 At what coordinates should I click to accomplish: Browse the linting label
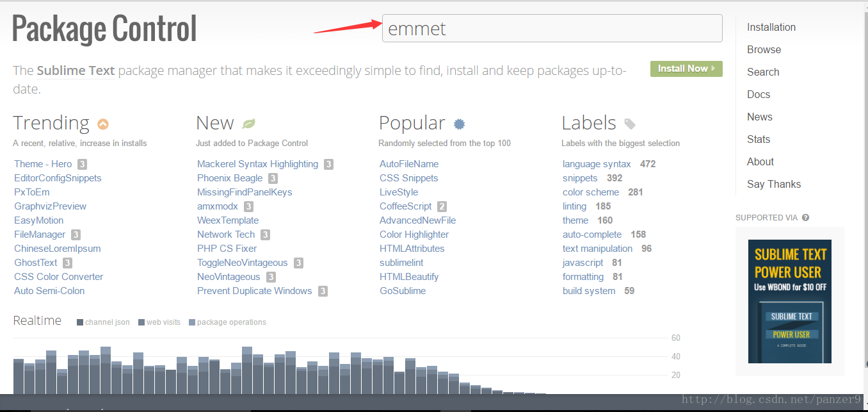tap(574, 206)
